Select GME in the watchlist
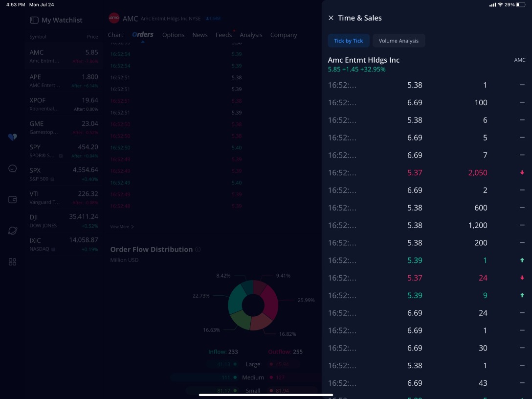 (x=64, y=127)
